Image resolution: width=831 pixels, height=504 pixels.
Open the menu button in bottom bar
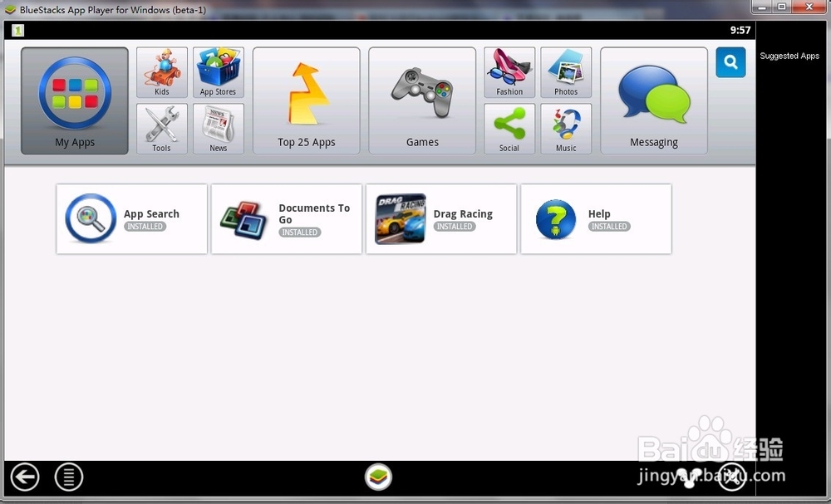[69, 477]
